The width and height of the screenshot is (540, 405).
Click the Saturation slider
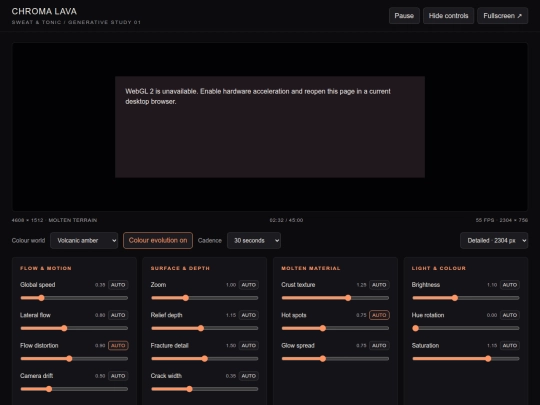pyautogui.click(x=466, y=359)
